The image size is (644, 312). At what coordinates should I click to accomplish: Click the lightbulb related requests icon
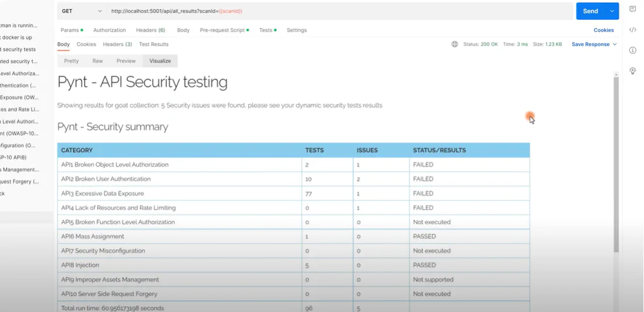coord(632,71)
